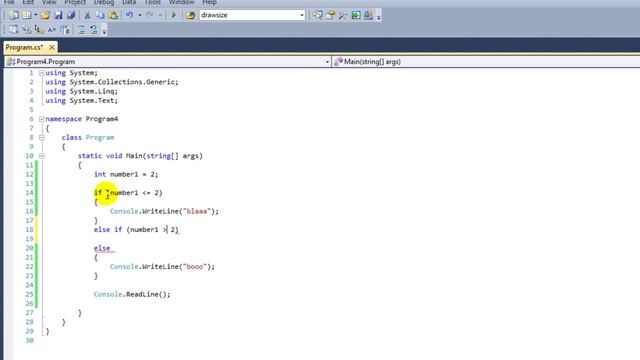Click the Redo arrow icon
The image size is (640, 360).
(x=150, y=16)
